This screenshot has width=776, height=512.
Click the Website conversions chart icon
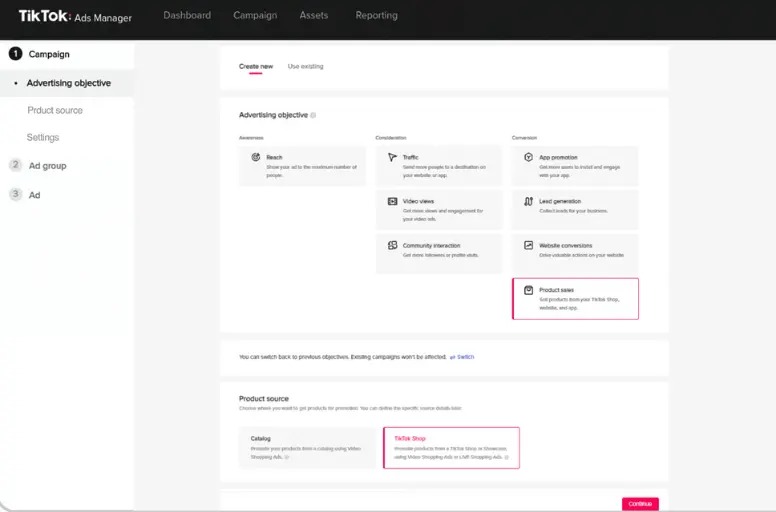coord(529,245)
